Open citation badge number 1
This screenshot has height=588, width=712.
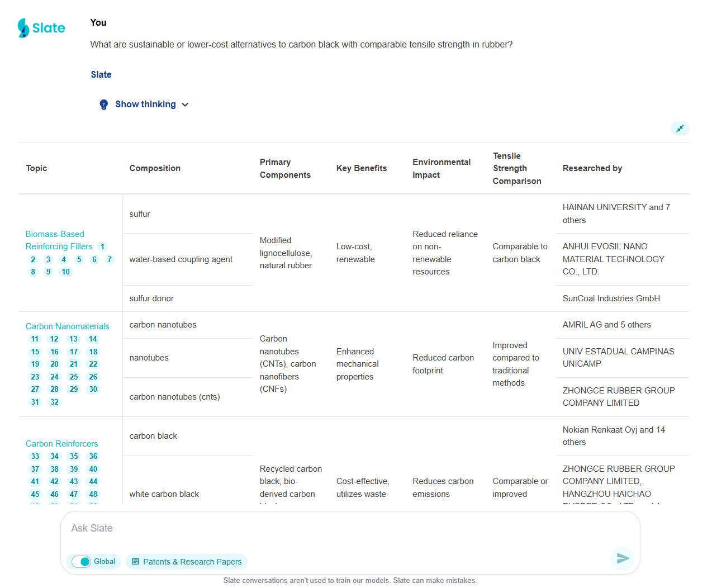pos(102,246)
